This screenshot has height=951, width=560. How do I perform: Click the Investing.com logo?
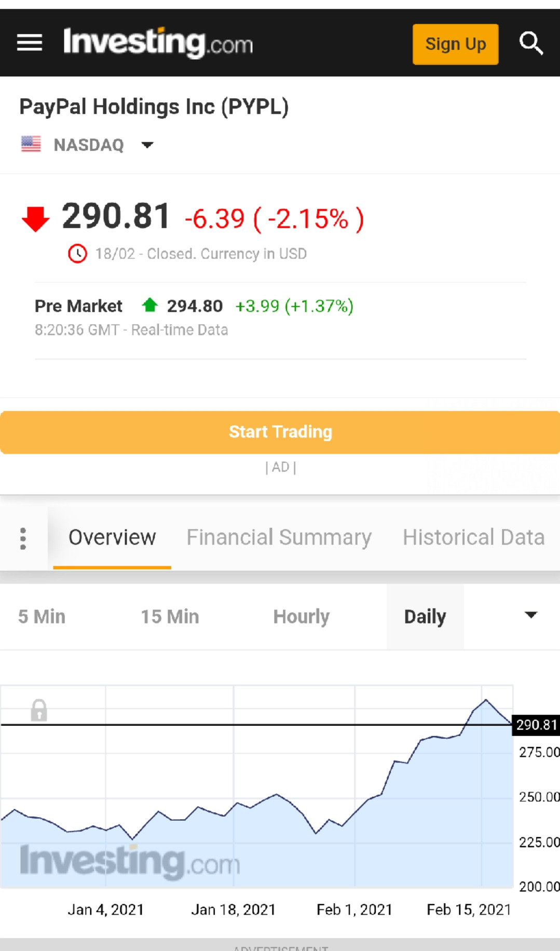pos(158,43)
